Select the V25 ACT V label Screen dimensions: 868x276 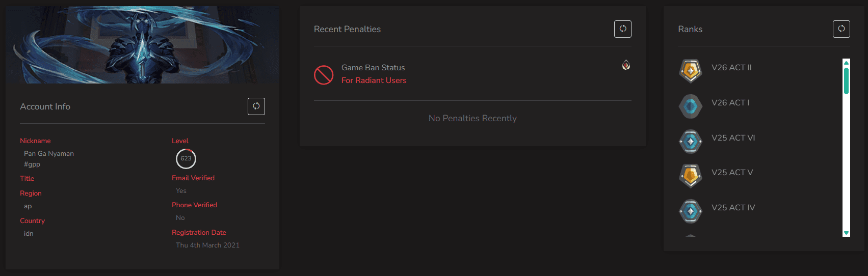(x=732, y=172)
